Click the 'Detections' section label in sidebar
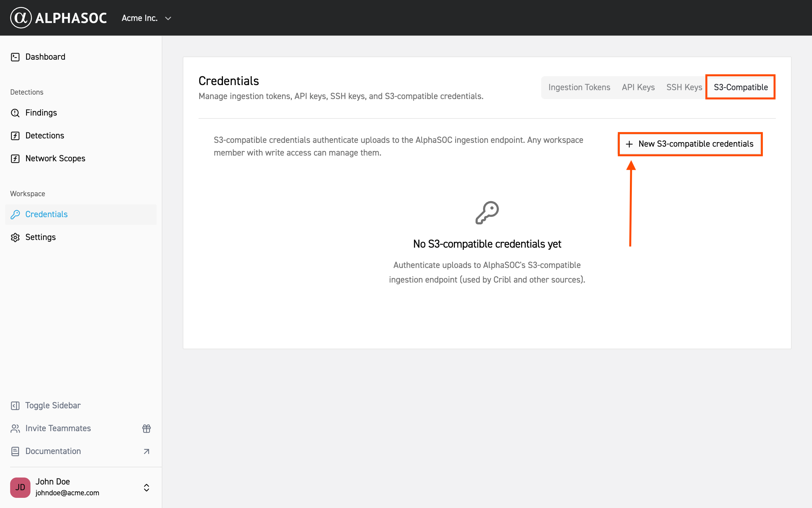 pos(27,92)
